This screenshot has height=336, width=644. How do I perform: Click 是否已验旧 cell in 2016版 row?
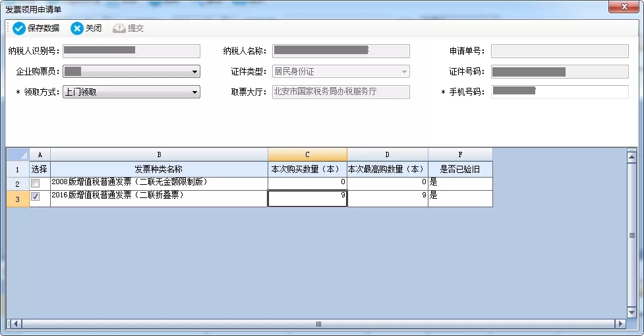460,199
